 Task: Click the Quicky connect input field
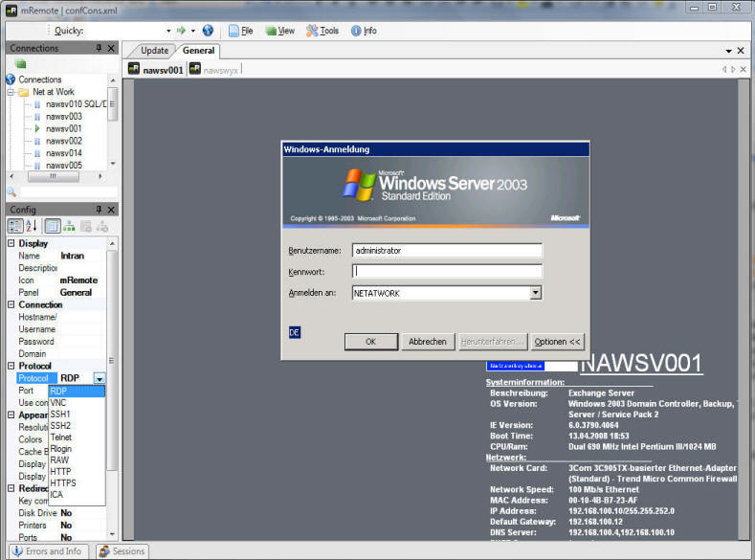[x=125, y=31]
